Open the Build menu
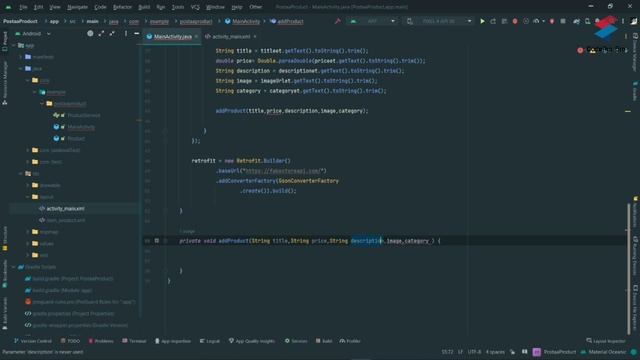640x360 pixels. click(x=144, y=7)
